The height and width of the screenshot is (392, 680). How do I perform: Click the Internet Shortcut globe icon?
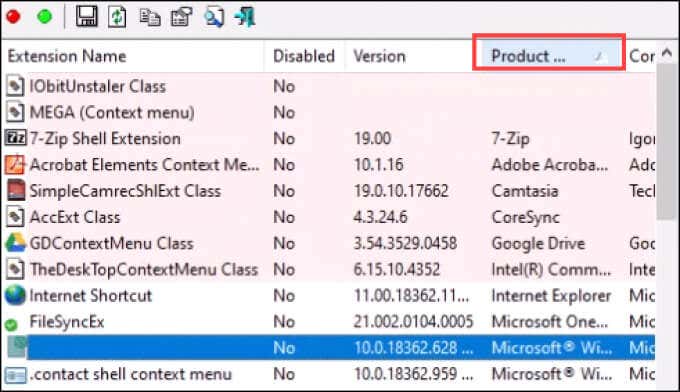(x=15, y=295)
